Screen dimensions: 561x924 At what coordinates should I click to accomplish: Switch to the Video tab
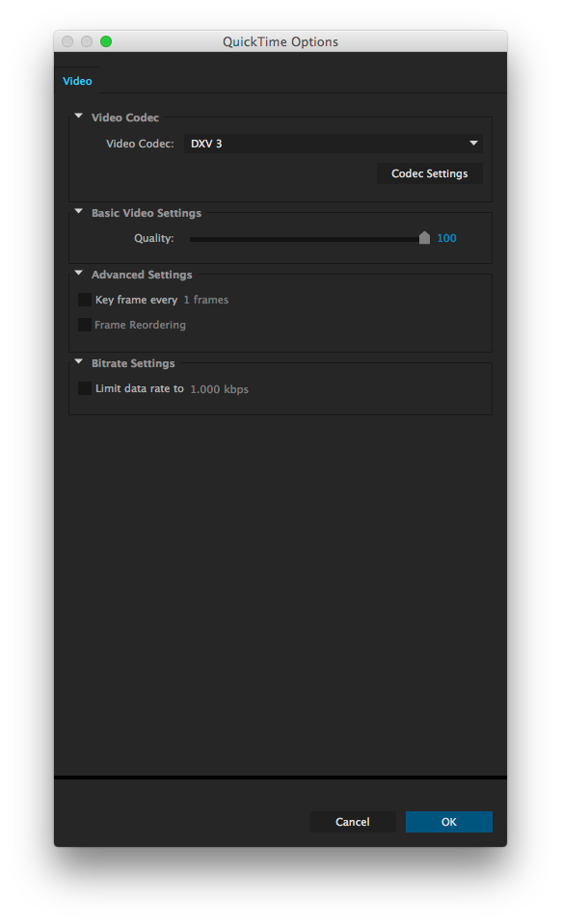point(77,81)
